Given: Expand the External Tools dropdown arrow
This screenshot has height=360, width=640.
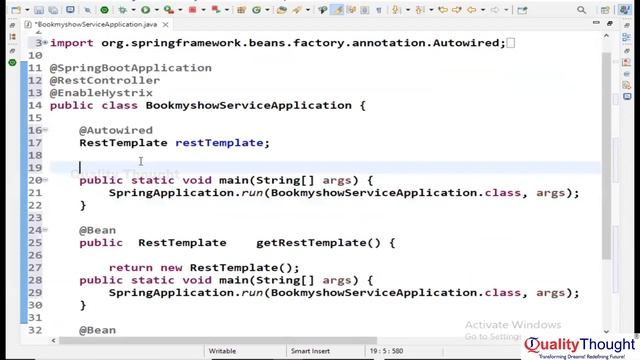Looking at the screenshot, I should pos(227,10).
